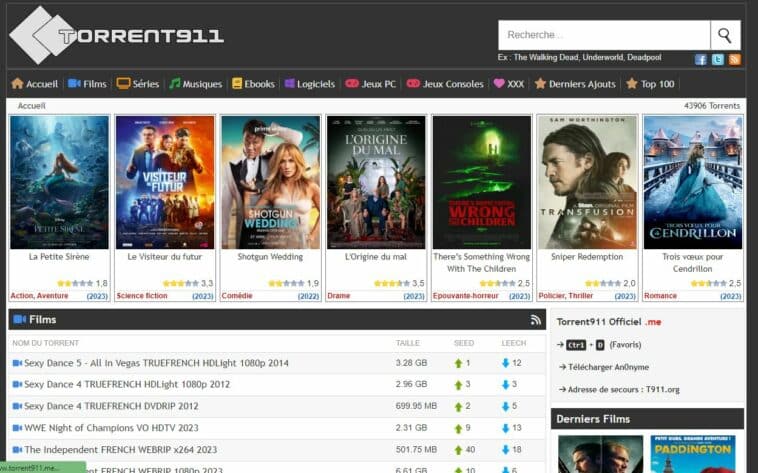Open There's Something Wrong With The Children poster
758x473 pixels.
pyautogui.click(x=482, y=182)
